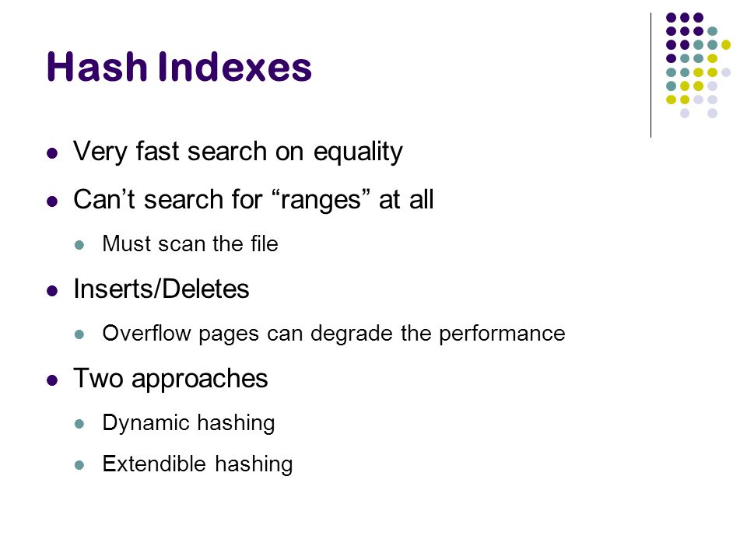Click the teal bullet beside 'Dynamic hashing'
The image size is (747, 560).
pos(79,424)
